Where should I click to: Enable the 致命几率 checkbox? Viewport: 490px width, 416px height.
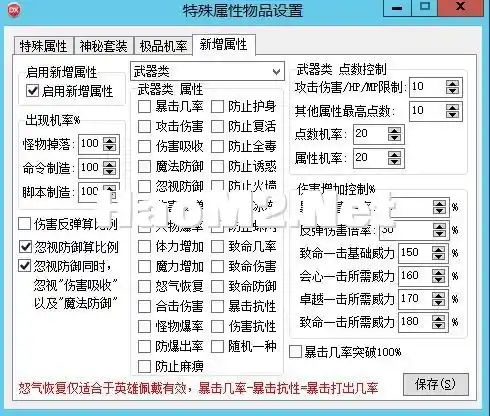[217, 247]
